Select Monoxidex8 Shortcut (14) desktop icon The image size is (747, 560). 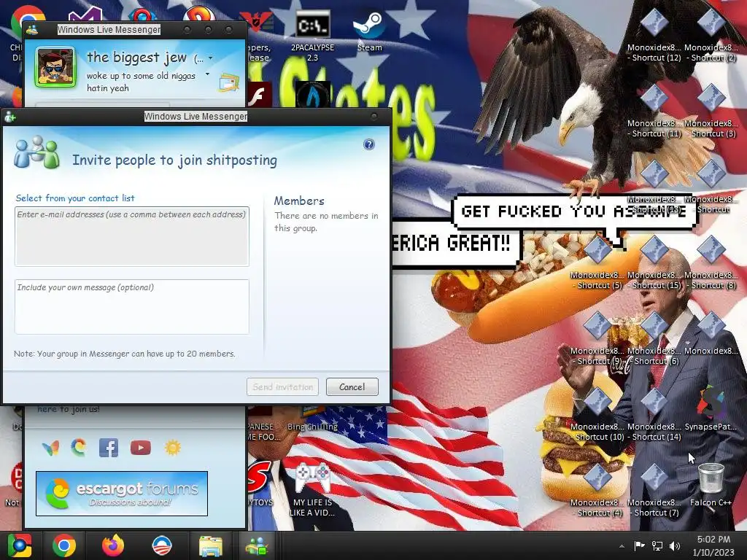(654, 415)
